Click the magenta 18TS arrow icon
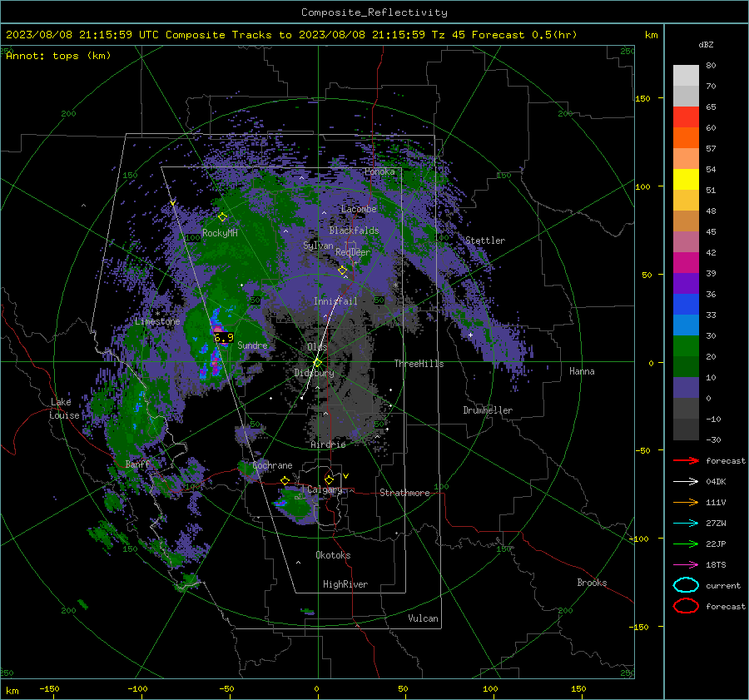Image resolution: width=749 pixels, height=700 pixels. pyautogui.click(x=686, y=565)
